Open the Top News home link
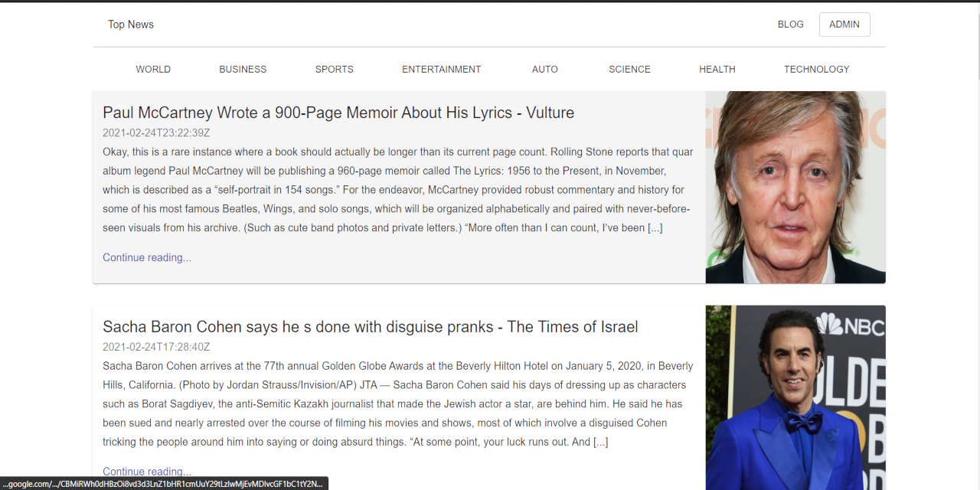 (x=131, y=24)
